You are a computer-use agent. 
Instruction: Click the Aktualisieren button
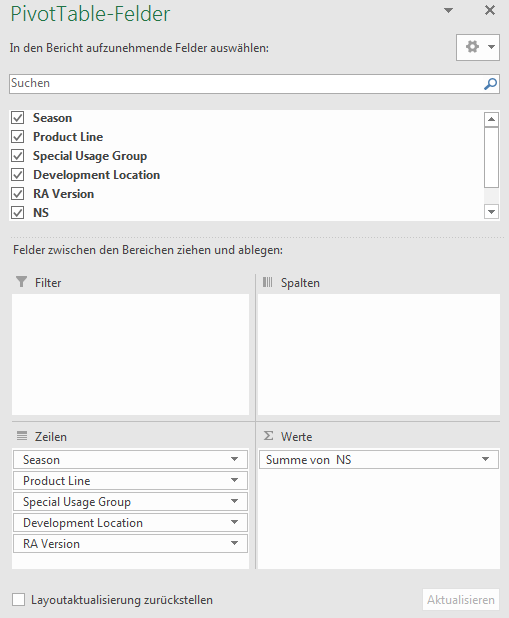click(x=461, y=599)
